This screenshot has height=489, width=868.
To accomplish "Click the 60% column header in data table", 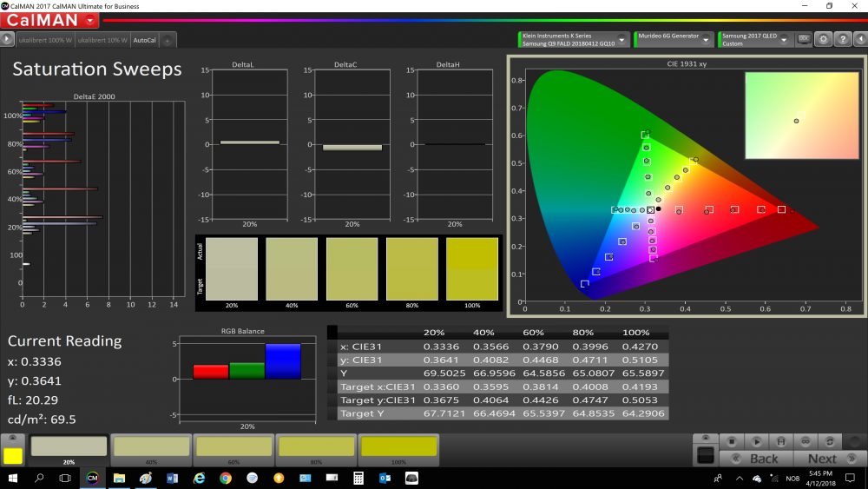I will [533, 333].
